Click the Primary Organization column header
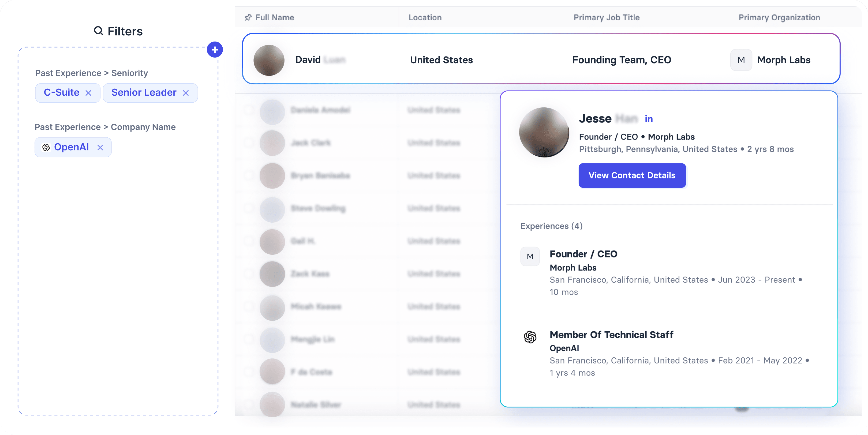The image size is (868, 435). (x=779, y=17)
